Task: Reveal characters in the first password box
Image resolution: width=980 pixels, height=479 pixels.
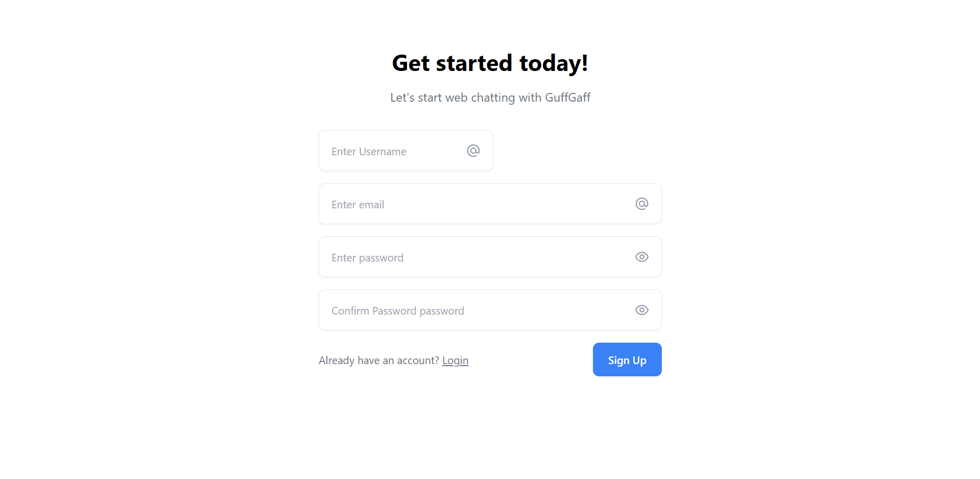Action: pos(642,257)
